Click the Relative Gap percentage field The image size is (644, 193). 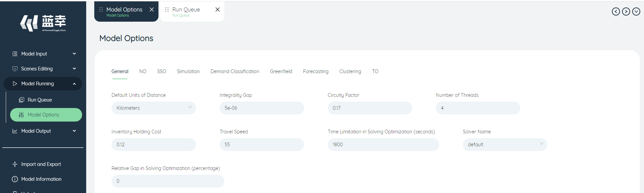[168, 181]
